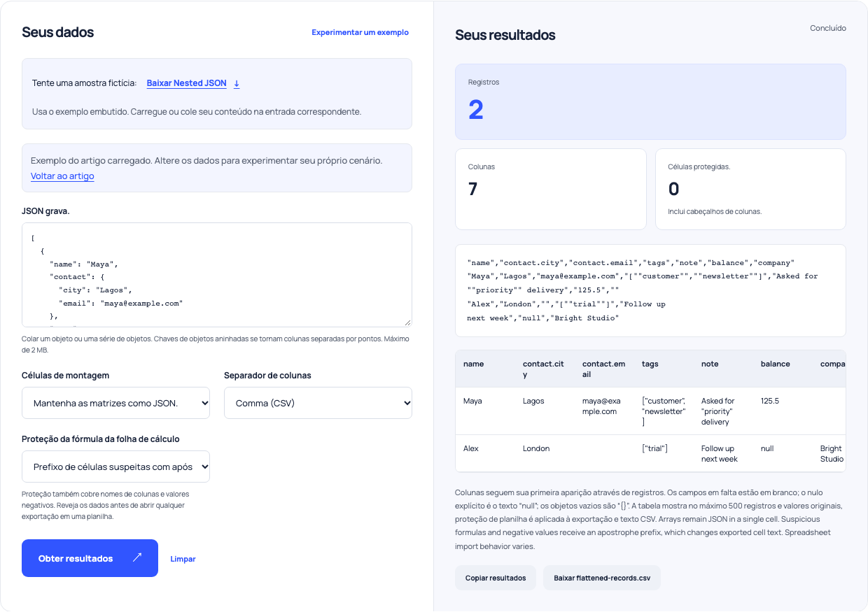Click the London cell in the table
868x612 pixels.
[544, 453]
